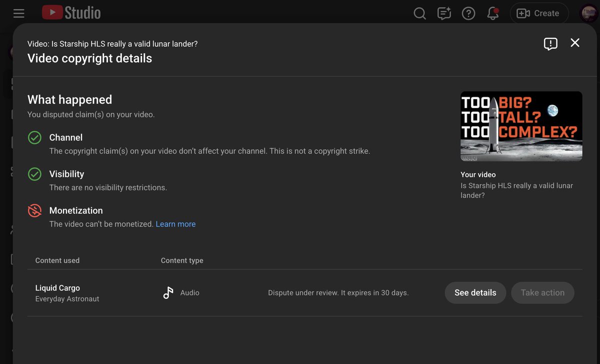
Task: Send feedback via the exclamation bubble icon
Action: 550,43
